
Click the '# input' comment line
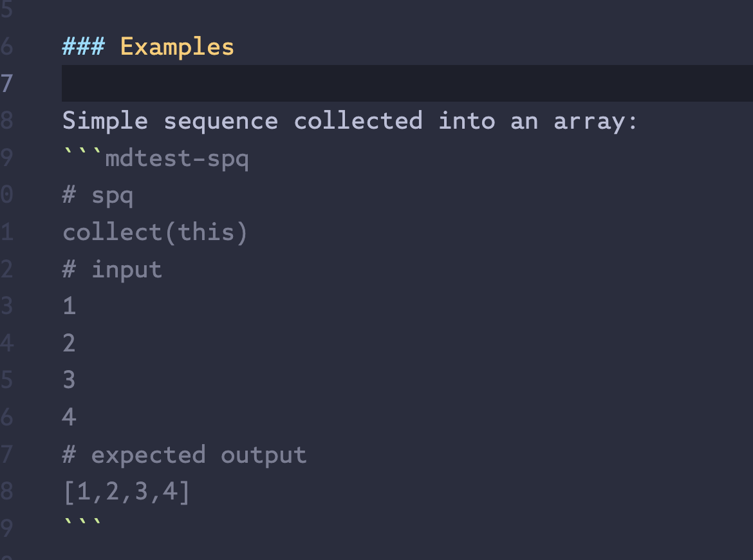click(113, 270)
